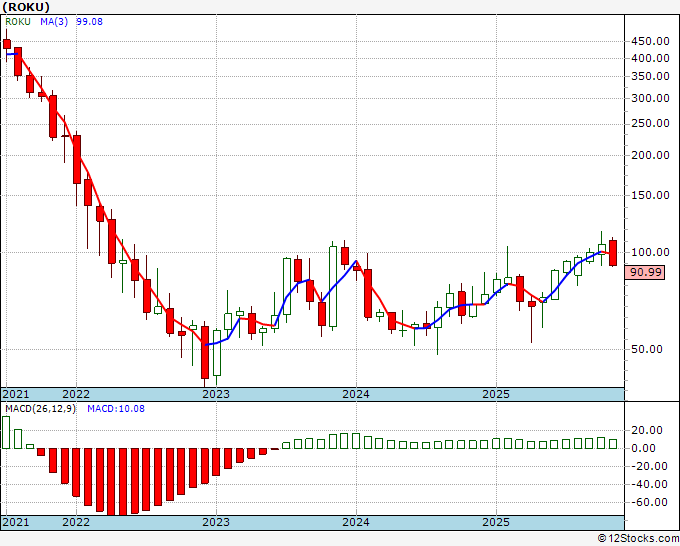The height and width of the screenshot is (546, 680).
Task: Click the 200.00 price axis label
Action: point(650,155)
